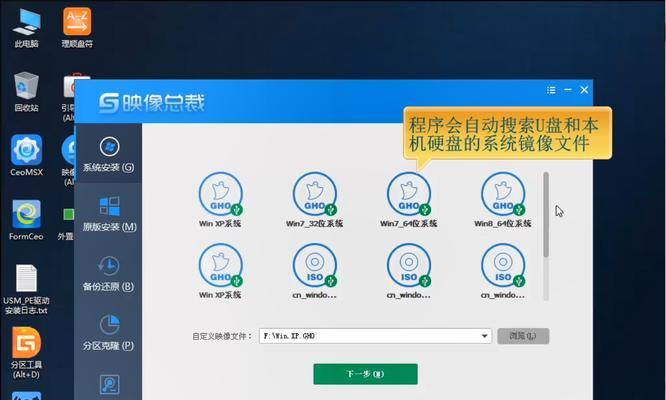This screenshot has height=400, width=666.
Task: Launch 分区工具 (Alt+D) desktop icon
Action: (26, 353)
